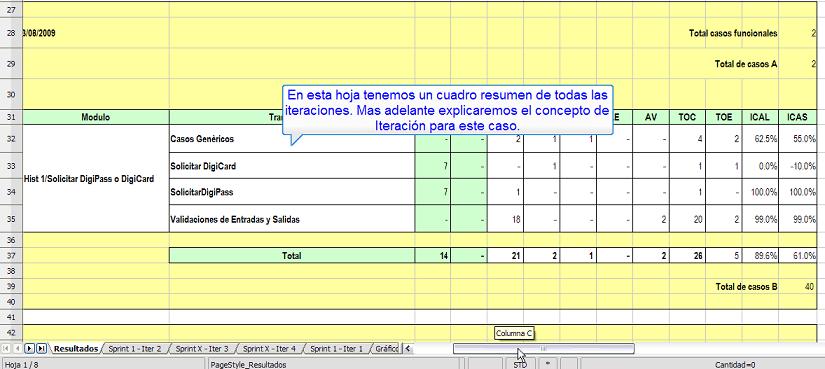Click Hoja 1 / 8 status field
Viewport: 825px width, 369px height.
point(103,364)
